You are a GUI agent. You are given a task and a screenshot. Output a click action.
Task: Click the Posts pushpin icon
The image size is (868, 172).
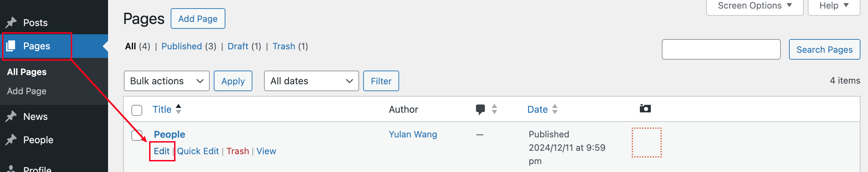[x=11, y=23]
